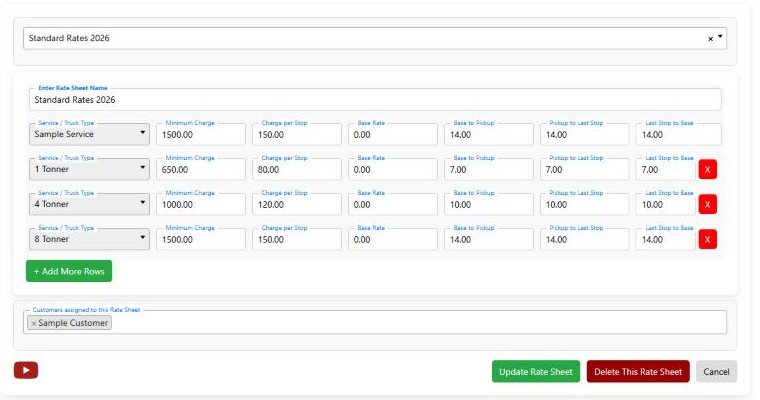Edit Last Stop to Base for Sample Service

pos(679,134)
